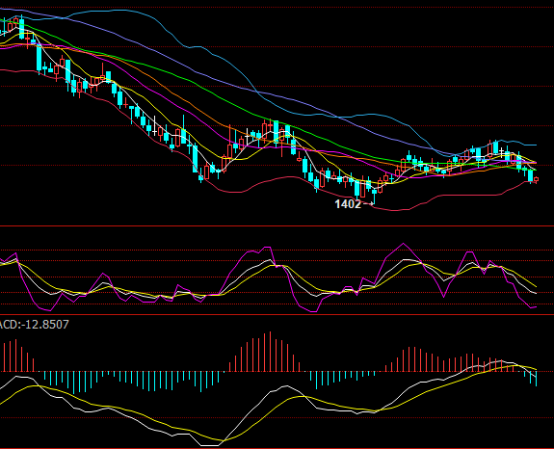Select the tallest red MACD histogram bar

(270, 351)
